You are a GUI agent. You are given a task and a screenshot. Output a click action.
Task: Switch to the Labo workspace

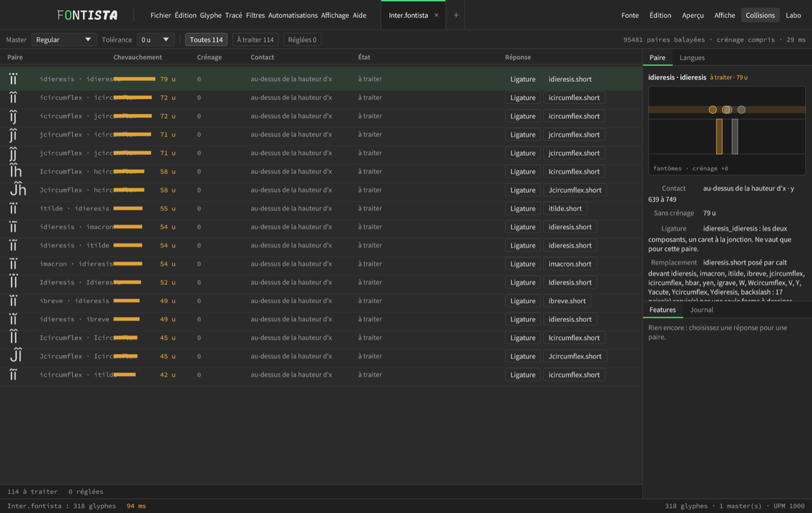click(x=793, y=15)
